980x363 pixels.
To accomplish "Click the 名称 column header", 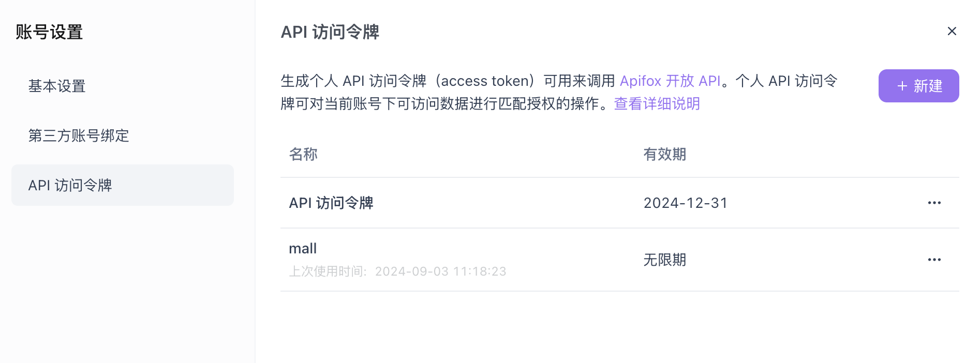I will click(x=304, y=154).
